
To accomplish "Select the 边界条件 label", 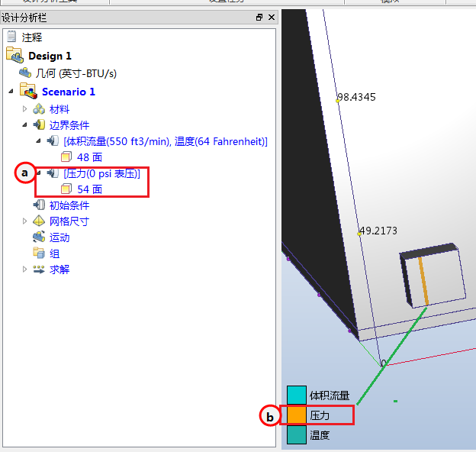I will point(69,125).
